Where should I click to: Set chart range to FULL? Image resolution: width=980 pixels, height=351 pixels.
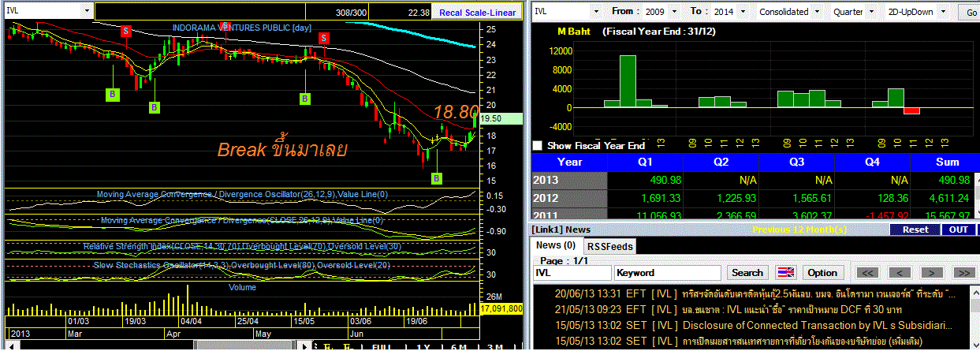(382, 347)
